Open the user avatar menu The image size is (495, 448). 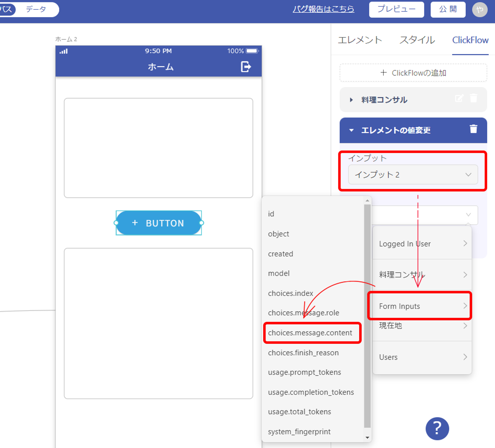tap(480, 10)
